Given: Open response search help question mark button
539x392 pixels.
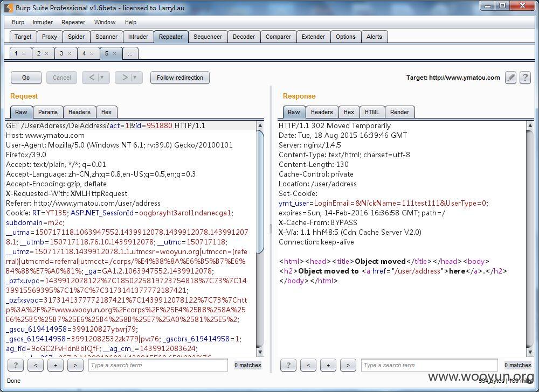Looking at the screenshot, I should tap(288, 365).
